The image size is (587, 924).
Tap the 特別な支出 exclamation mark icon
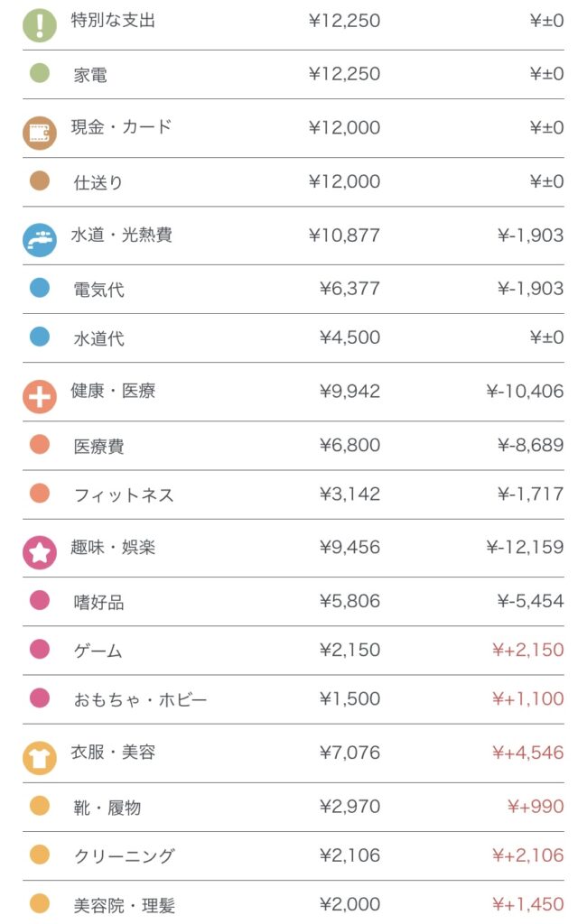(x=39, y=23)
